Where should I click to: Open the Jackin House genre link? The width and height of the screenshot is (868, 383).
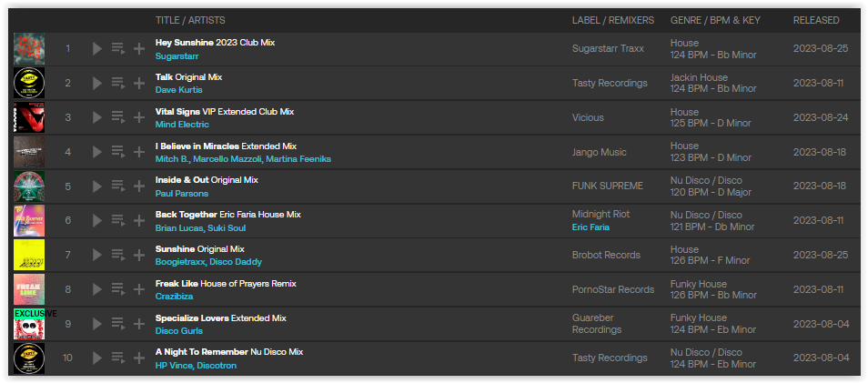pos(699,77)
